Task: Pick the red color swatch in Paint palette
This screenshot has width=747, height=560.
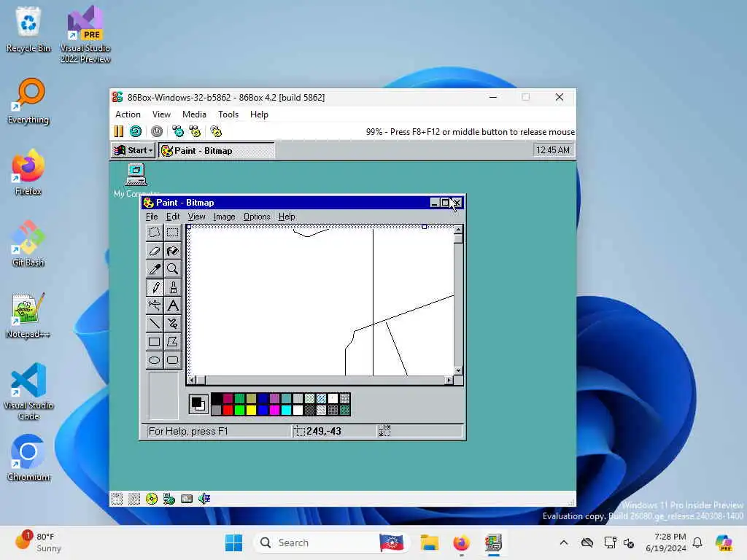Action: tap(228, 410)
